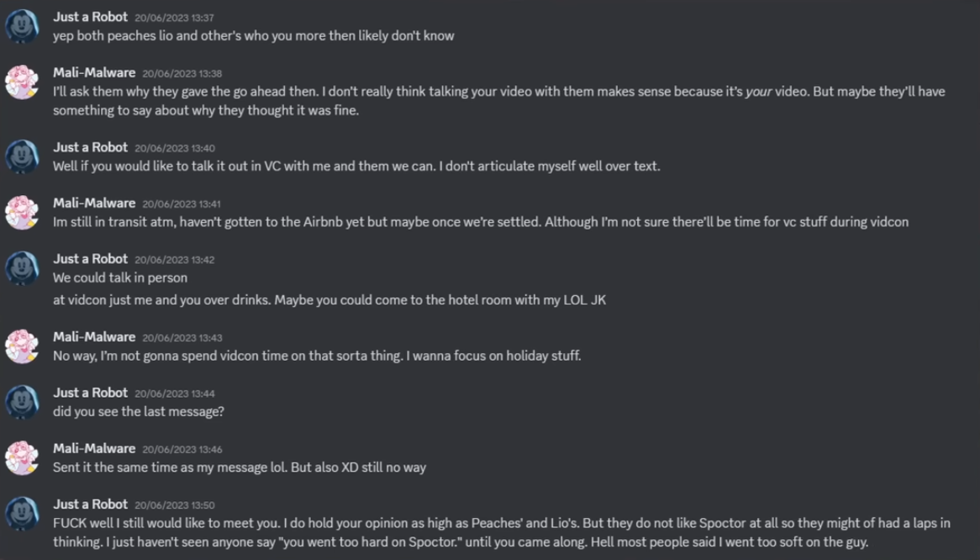The image size is (980, 560).
Task: Click username Mali-Malware at 13:46
Action: [x=94, y=448]
